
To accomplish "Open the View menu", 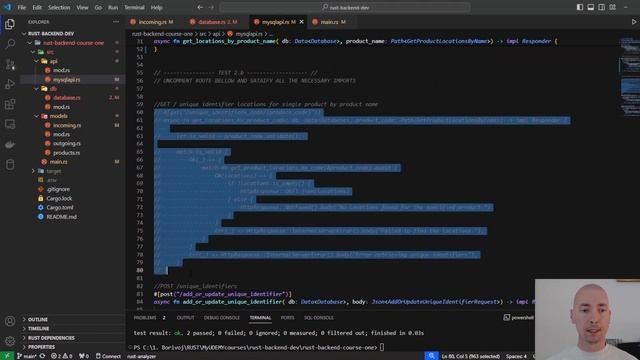I will [x=82, y=7].
